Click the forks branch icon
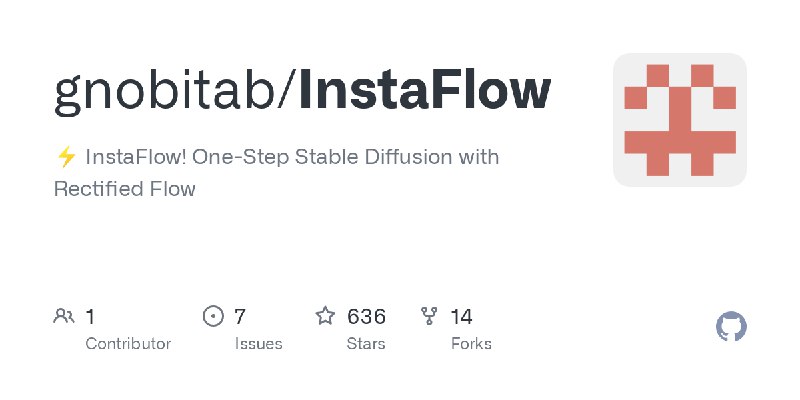Screen dimensions: 800x400 click(429, 316)
